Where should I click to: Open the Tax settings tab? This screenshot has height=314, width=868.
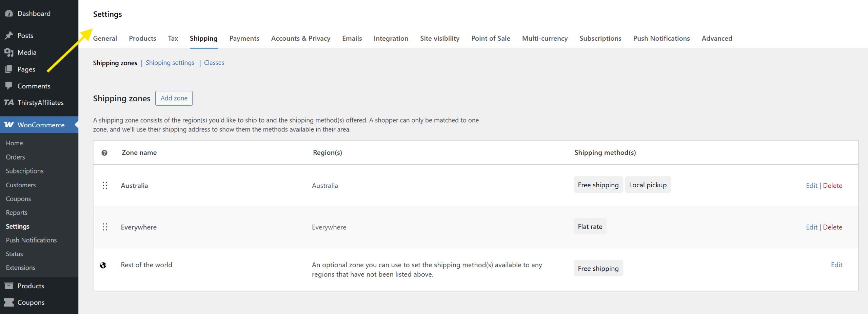click(173, 39)
